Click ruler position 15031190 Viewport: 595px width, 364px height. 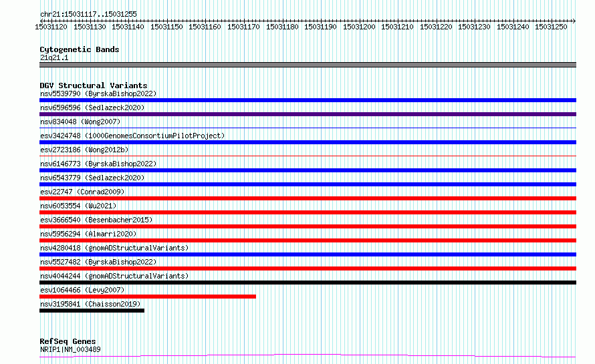pos(320,27)
